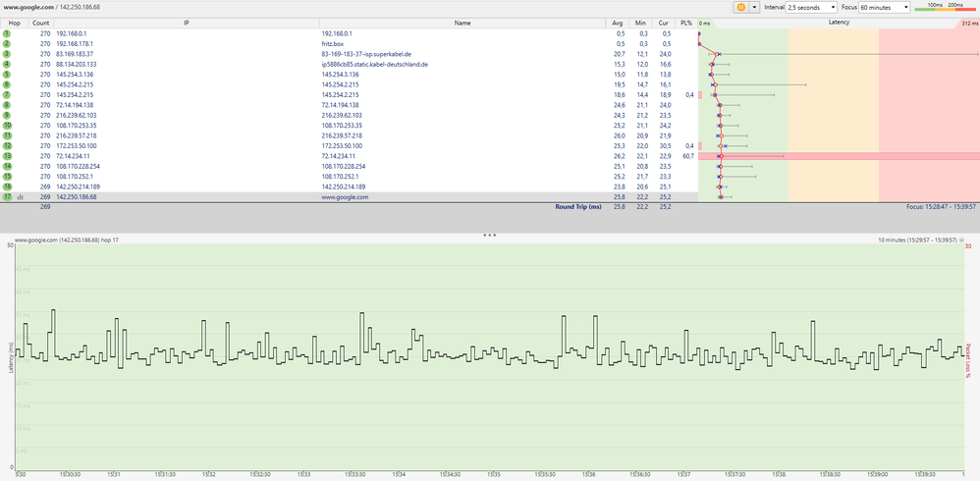The image size is (980, 481).
Task: Click the www.google.com / 142.250.186.68 title
Action: 52,7
